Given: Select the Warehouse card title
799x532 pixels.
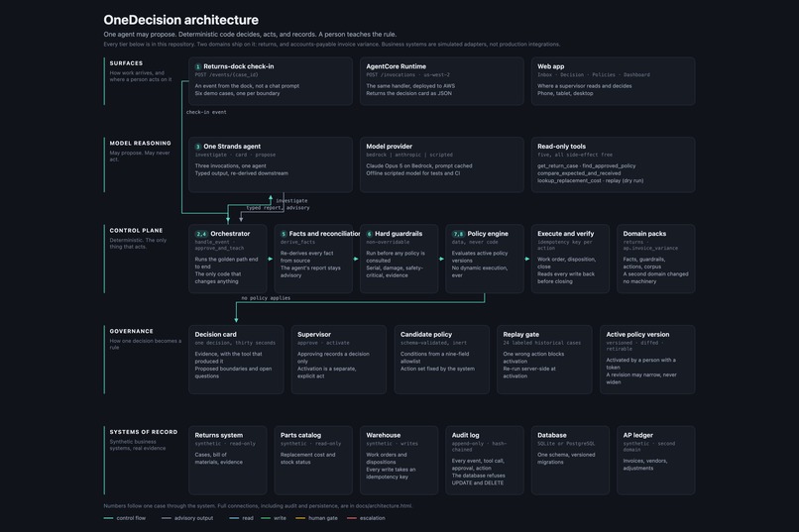Looking at the screenshot, I should 384,435.
